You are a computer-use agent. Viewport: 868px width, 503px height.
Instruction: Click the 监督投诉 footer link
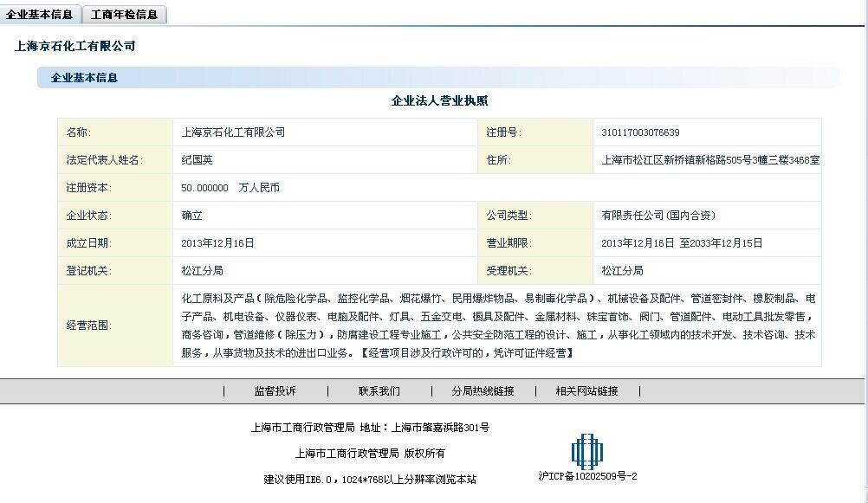click(275, 391)
